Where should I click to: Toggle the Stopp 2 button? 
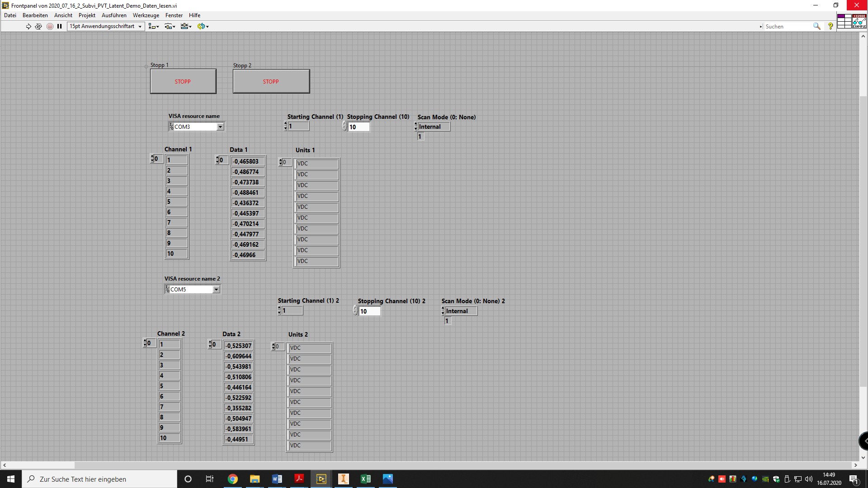[x=271, y=82]
